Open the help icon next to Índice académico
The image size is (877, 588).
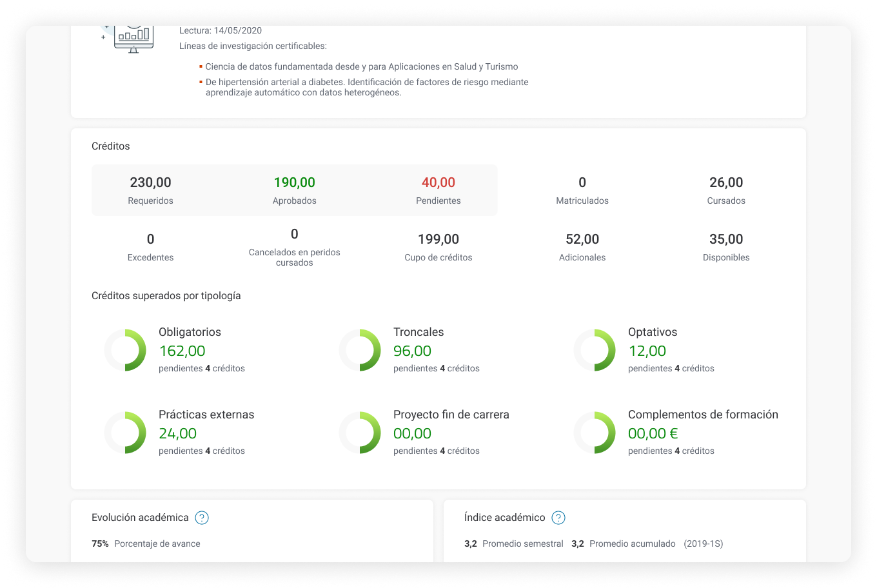(x=558, y=518)
